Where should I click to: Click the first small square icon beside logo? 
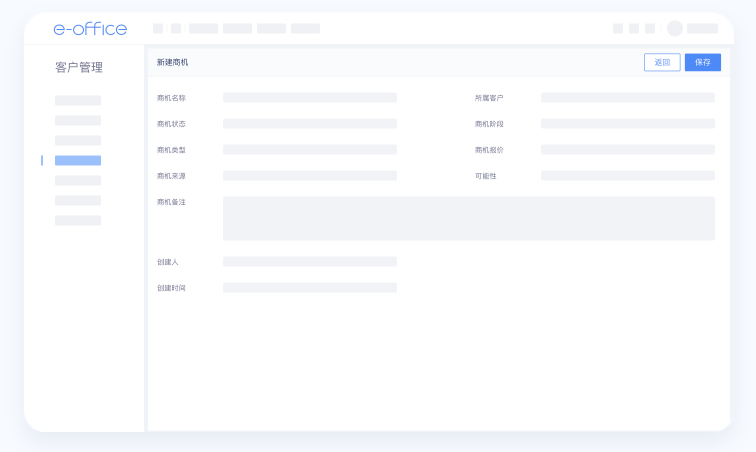(x=158, y=29)
